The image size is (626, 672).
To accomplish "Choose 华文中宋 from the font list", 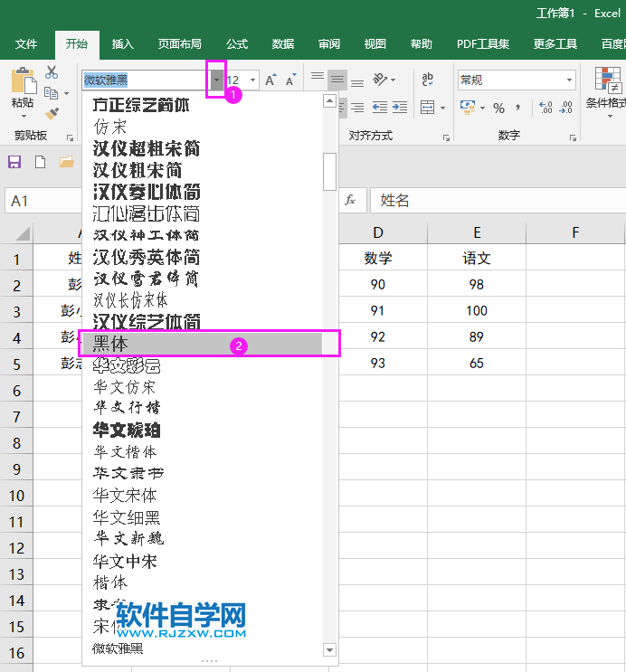I will click(x=202, y=561).
